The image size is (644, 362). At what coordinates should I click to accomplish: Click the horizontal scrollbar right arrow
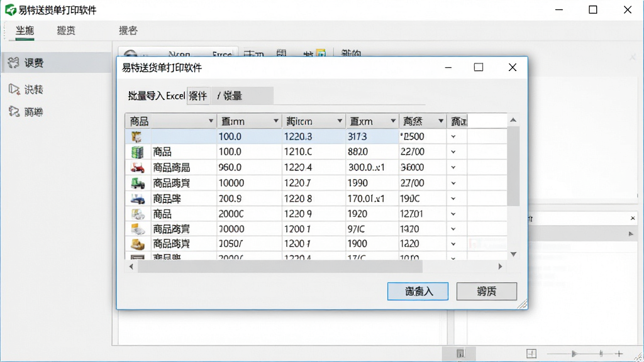pos(500,266)
